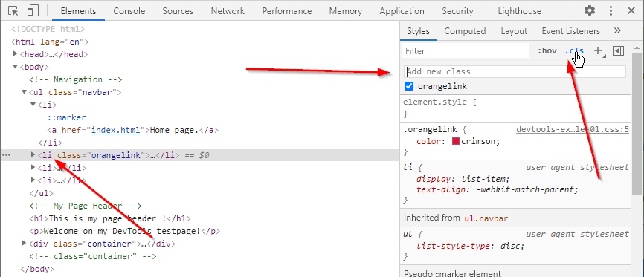The height and width of the screenshot is (277, 644).
Task: Click the ul.navbar inherited-from link
Action: (486, 218)
